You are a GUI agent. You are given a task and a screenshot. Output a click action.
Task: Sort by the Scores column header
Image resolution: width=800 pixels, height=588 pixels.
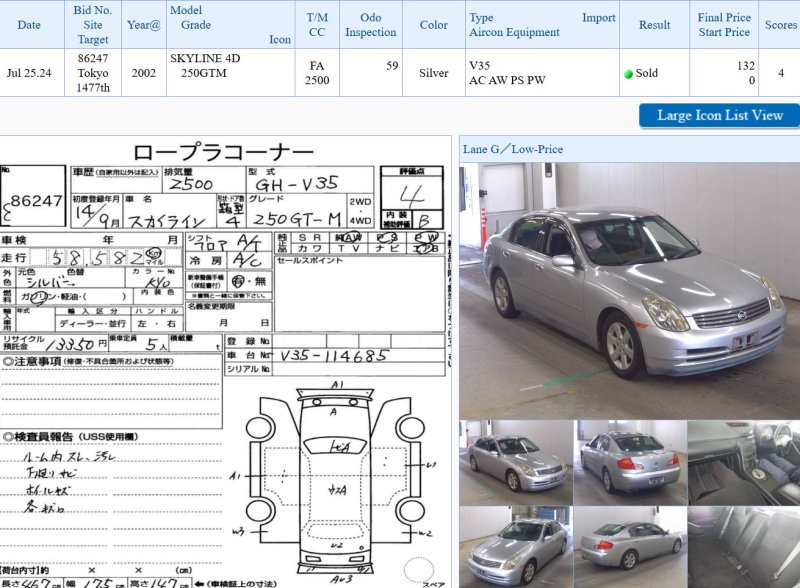click(780, 25)
